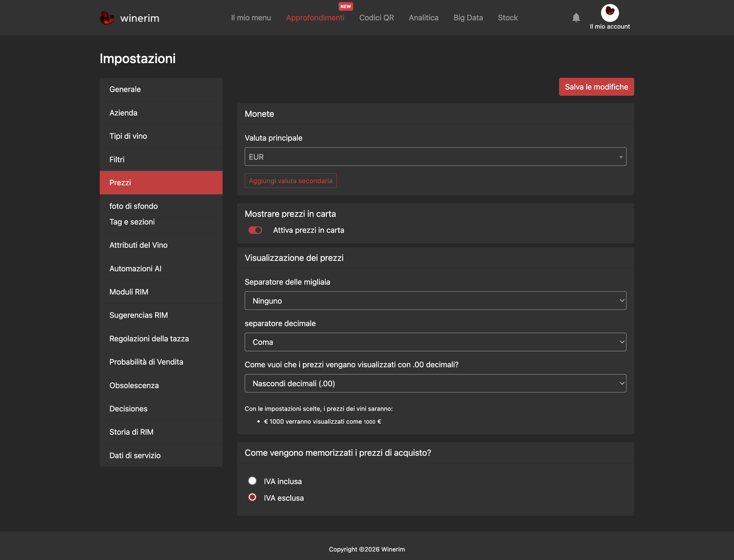Open Moduli RIM section
Image resolution: width=734 pixels, height=560 pixels.
pyautogui.click(x=161, y=292)
